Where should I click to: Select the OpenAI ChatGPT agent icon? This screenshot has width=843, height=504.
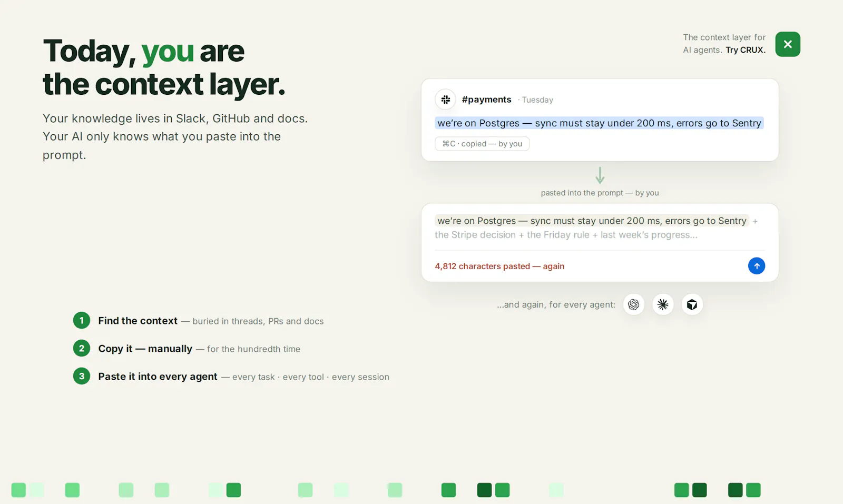coord(634,304)
